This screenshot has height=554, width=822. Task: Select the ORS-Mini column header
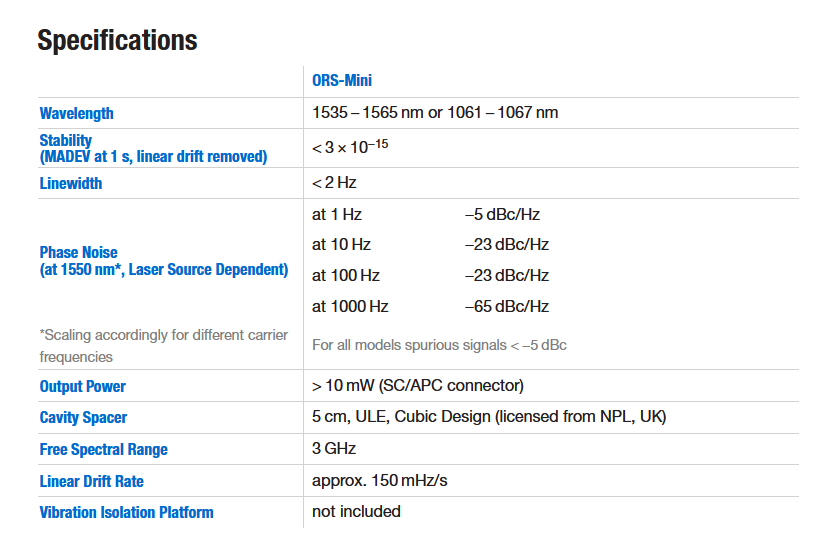(x=342, y=81)
